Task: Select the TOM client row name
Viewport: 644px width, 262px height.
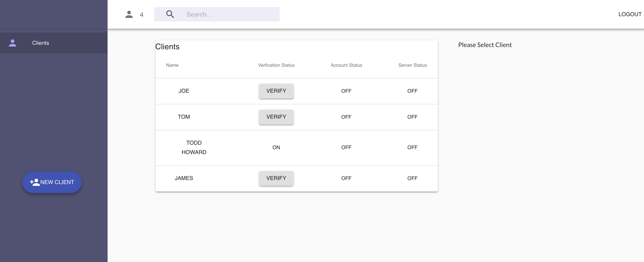Action: (184, 117)
